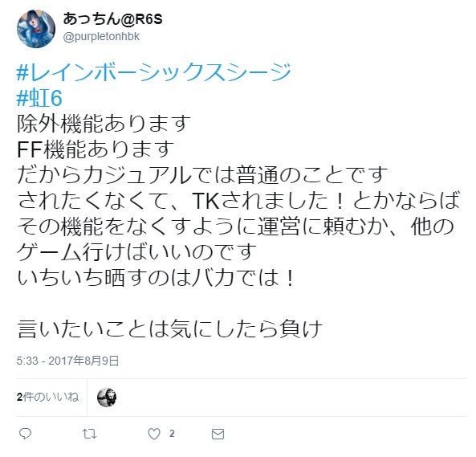Click the like count number beside heart

[172, 434]
